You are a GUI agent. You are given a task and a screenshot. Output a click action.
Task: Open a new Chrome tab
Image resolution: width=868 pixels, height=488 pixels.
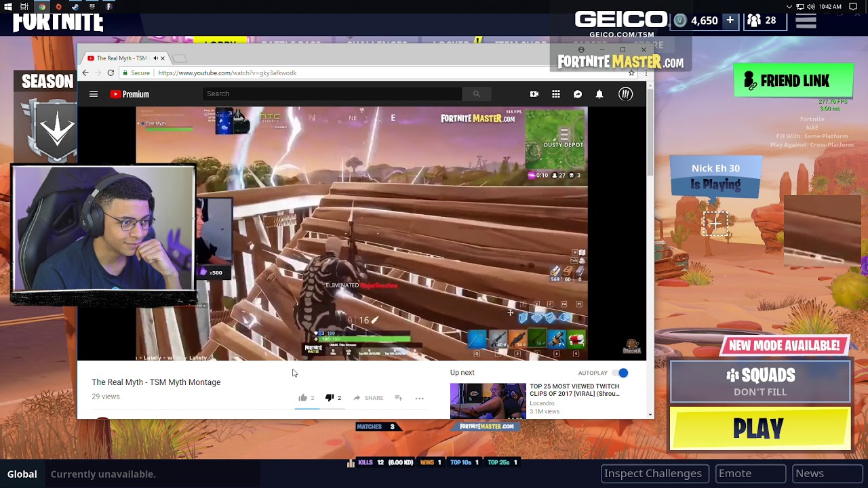(180, 58)
